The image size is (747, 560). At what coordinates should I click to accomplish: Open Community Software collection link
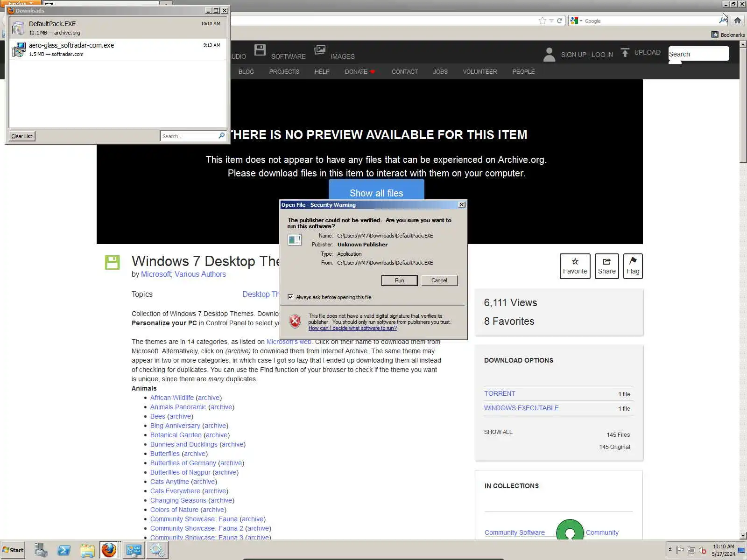click(x=514, y=532)
